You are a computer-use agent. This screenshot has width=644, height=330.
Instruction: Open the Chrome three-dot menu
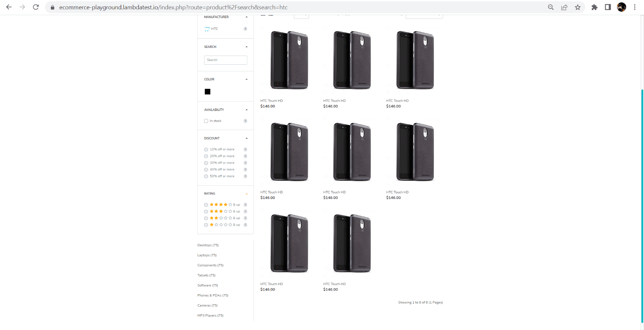(x=635, y=7)
